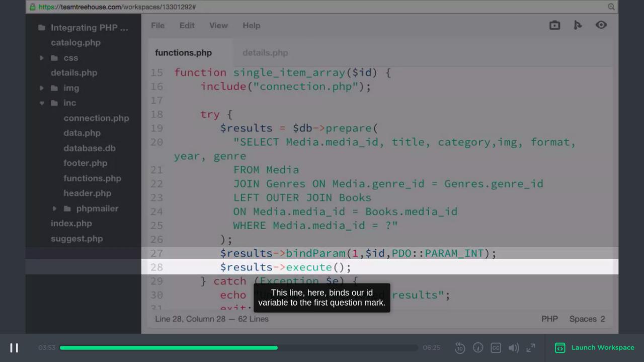Open catalog.php in the file tree
Image resolution: width=644 pixels, height=362 pixels.
[75, 43]
